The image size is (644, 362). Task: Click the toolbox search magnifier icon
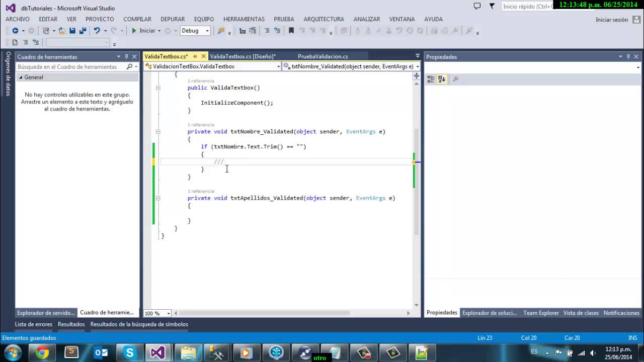[x=129, y=66]
